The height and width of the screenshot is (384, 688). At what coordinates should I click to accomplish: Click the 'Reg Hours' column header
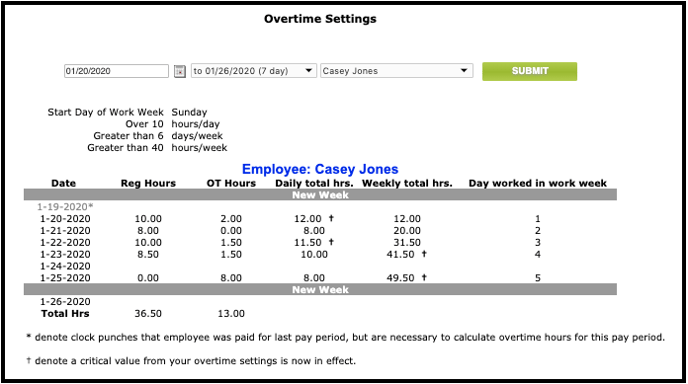148,183
